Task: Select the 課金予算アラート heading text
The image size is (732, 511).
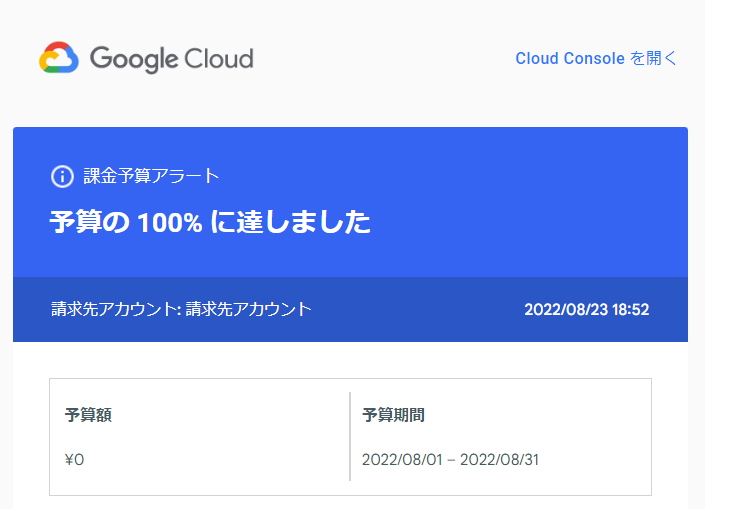Action: click(151, 176)
